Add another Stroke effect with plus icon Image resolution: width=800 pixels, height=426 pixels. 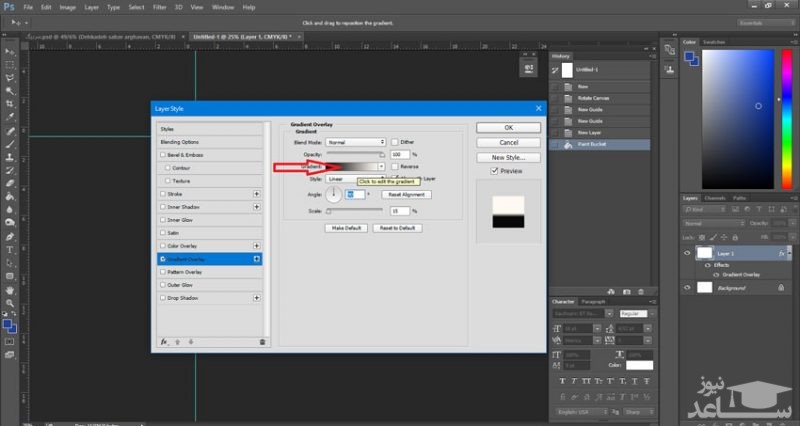(x=257, y=193)
